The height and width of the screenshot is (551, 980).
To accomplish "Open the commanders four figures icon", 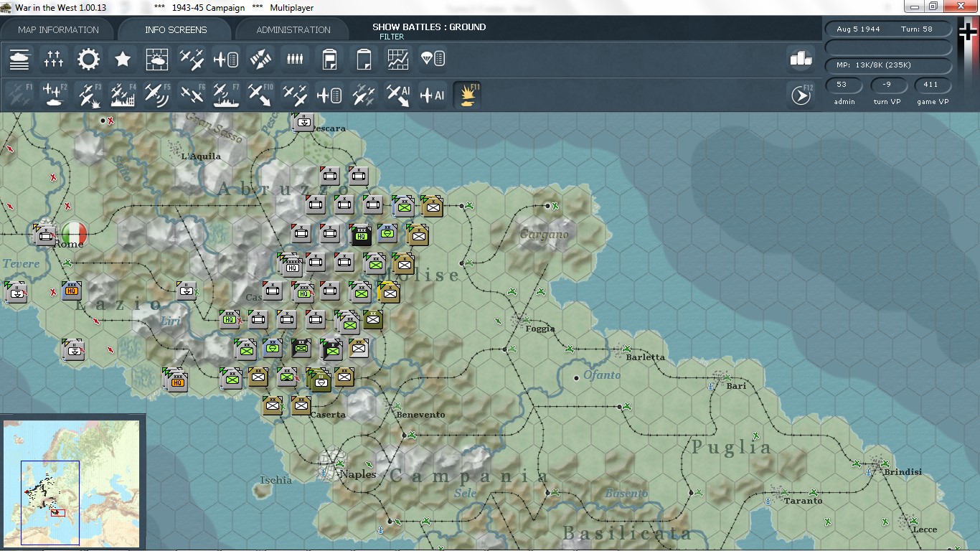I will 295,59.
